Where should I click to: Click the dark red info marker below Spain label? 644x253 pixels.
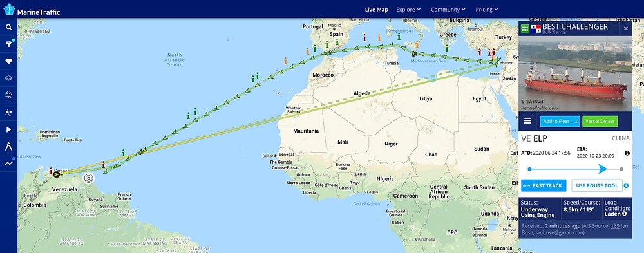(x=364, y=37)
